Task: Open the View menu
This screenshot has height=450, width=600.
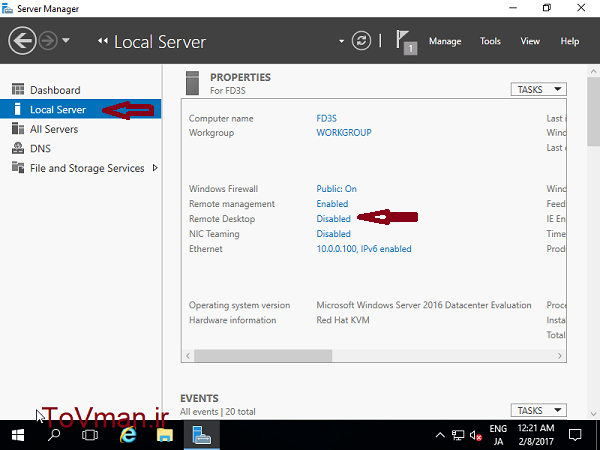Action: [x=530, y=41]
